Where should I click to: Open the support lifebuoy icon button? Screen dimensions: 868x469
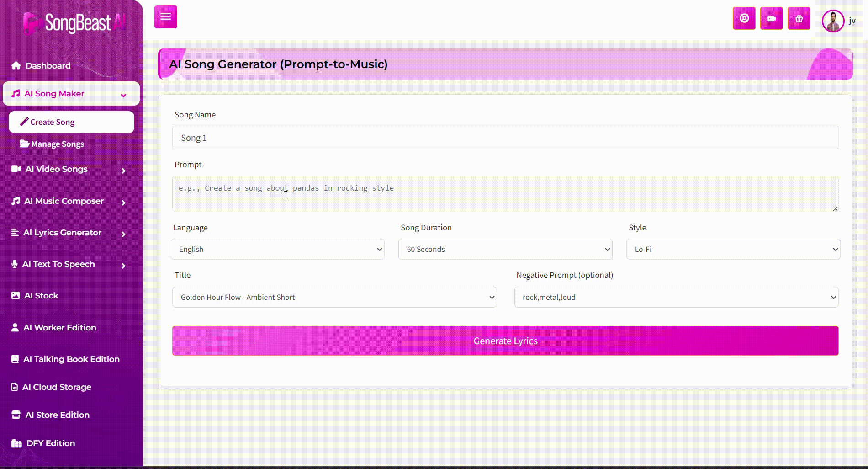744,19
